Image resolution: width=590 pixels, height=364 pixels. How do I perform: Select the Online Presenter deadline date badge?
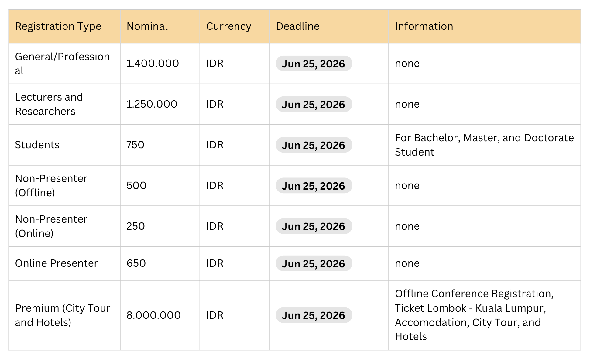pos(314,264)
